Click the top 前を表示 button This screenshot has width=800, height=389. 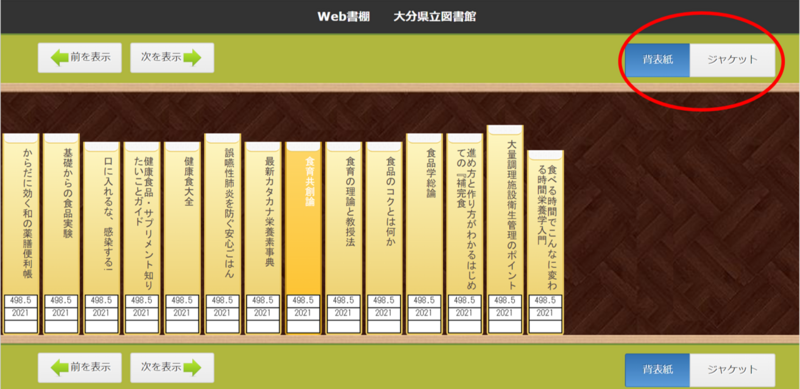(80, 58)
